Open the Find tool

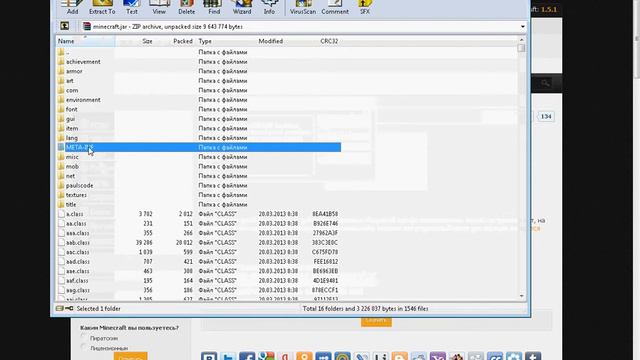[x=214, y=7]
